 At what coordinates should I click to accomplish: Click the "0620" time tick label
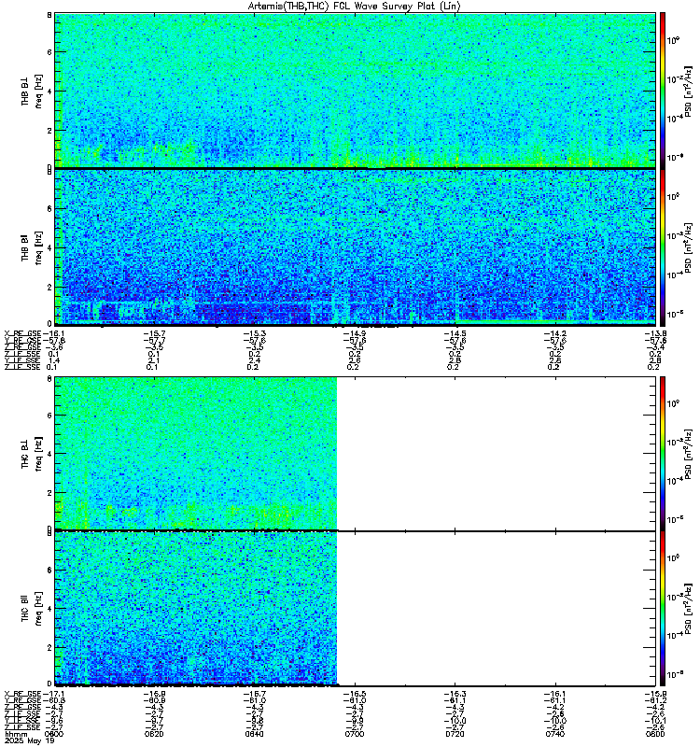coord(154,734)
